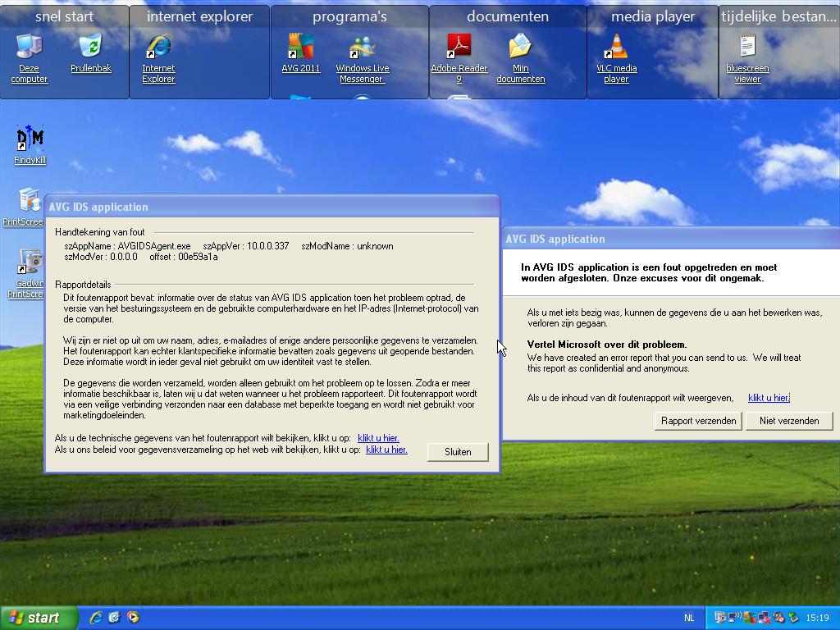Click the right AVG IDS application title bar
Viewport: 840px width, 630px height.
671,239
